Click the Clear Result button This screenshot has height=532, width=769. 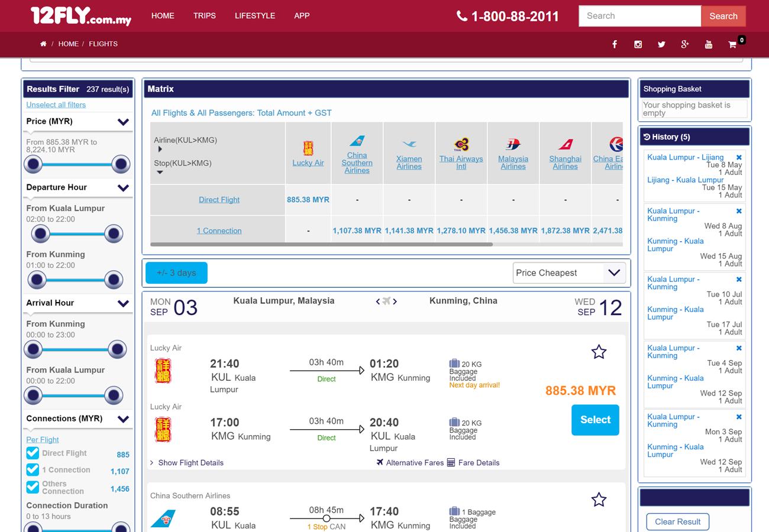(677, 521)
